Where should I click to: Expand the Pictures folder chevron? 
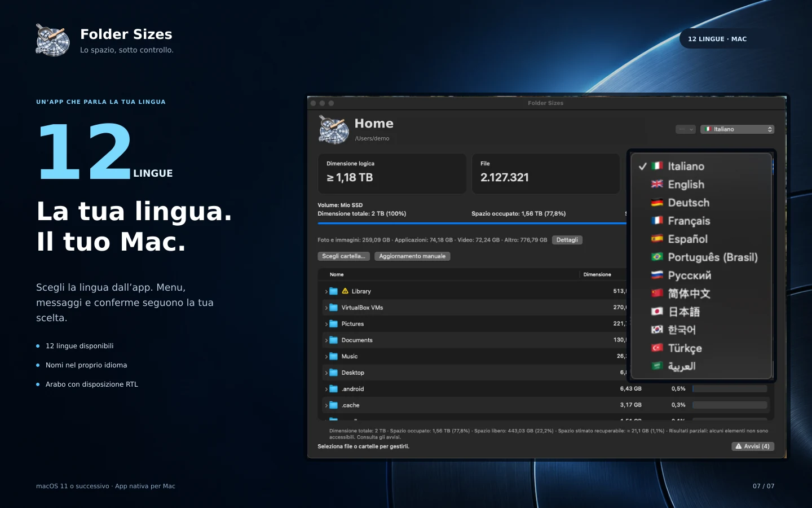(326, 325)
